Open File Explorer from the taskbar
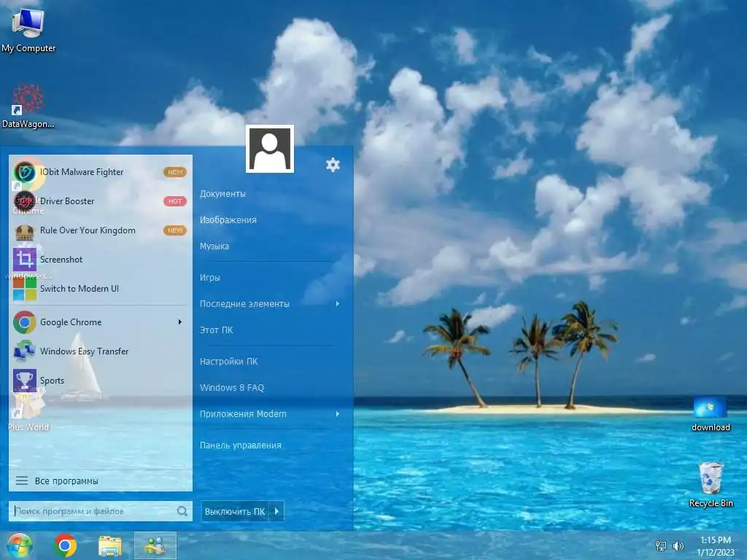Image resolution: width=747 pixels, height=560 pixels. coord(110,546)
